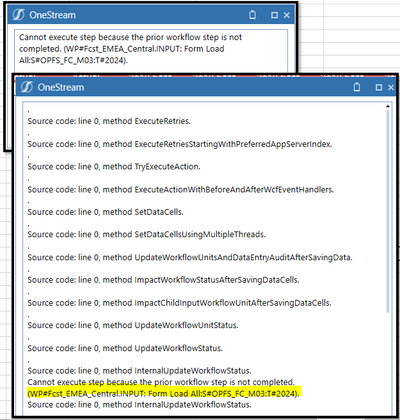This screenshot has width=400, height=420.
Task: Click the OneStream logo in the front dialog
Action: coord(27,87)
